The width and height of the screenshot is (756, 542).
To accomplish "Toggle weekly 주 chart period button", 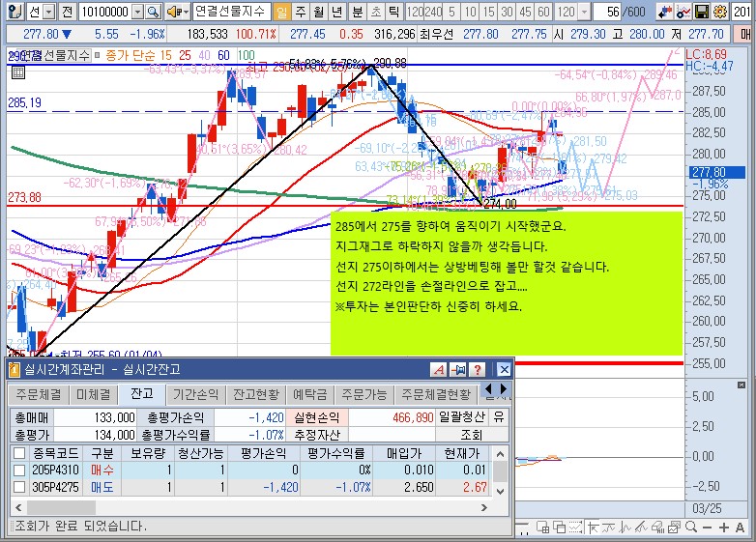I will [x=301, y=12].
